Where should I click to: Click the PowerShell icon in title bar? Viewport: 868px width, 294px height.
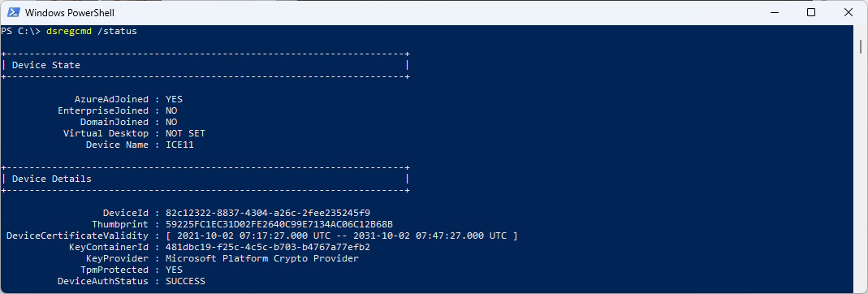pyautogui.click(x=13, y=12)
